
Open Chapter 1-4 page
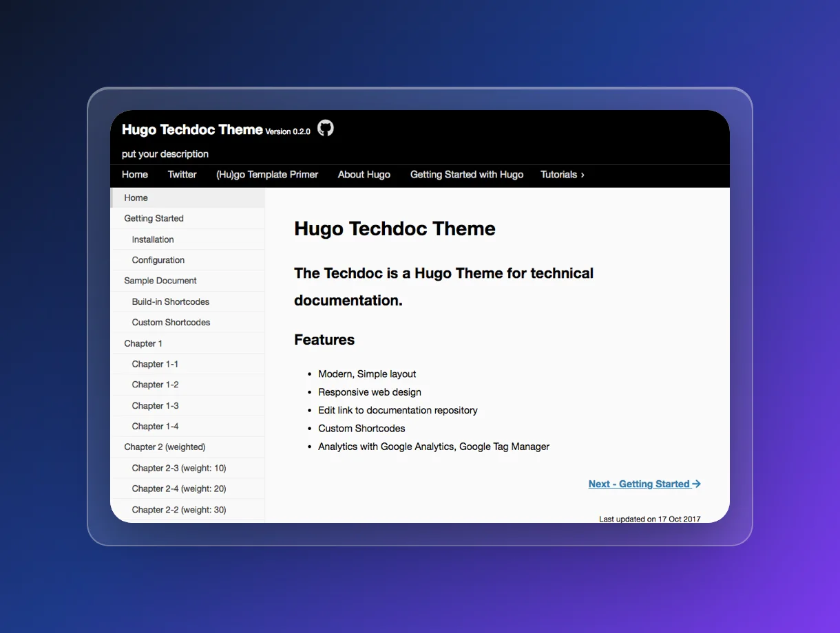tap(187, 426)
